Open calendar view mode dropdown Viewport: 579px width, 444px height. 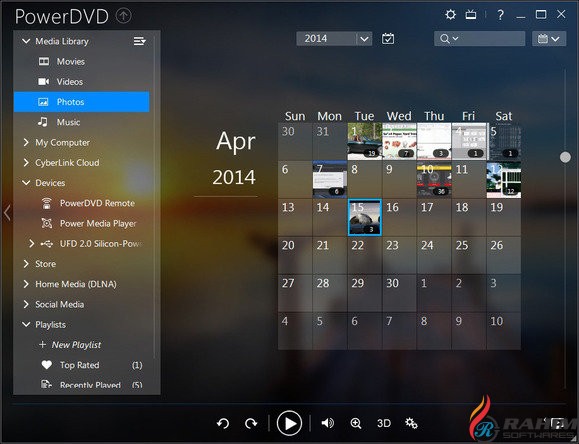click(x=549, y=39)
